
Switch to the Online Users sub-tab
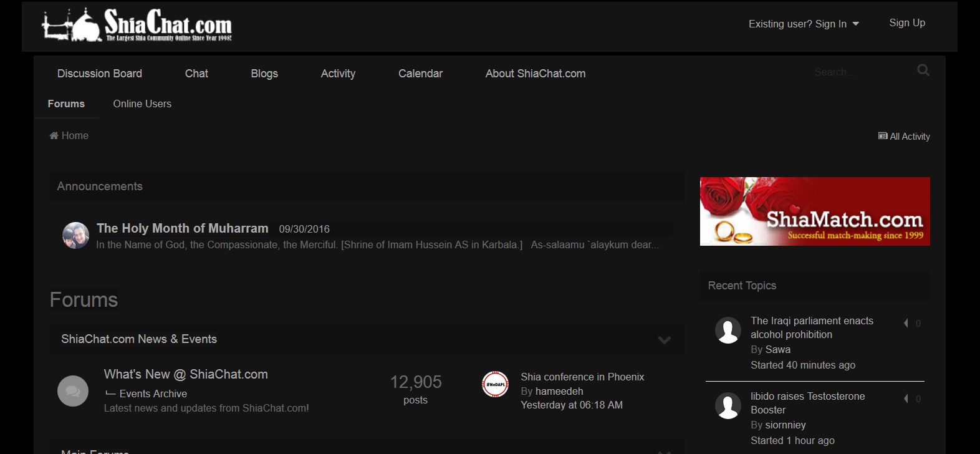pyautogui.click(x=142, y=104)
